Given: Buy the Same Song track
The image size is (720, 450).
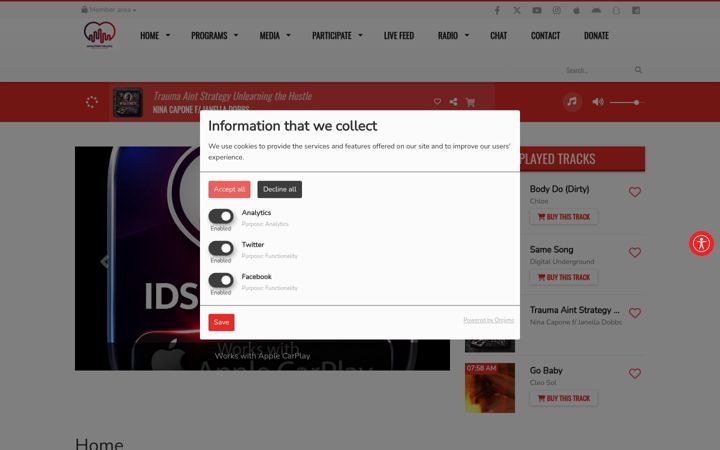Looking at the screenshot, I should pyautogui.click(x=563, y=277).
